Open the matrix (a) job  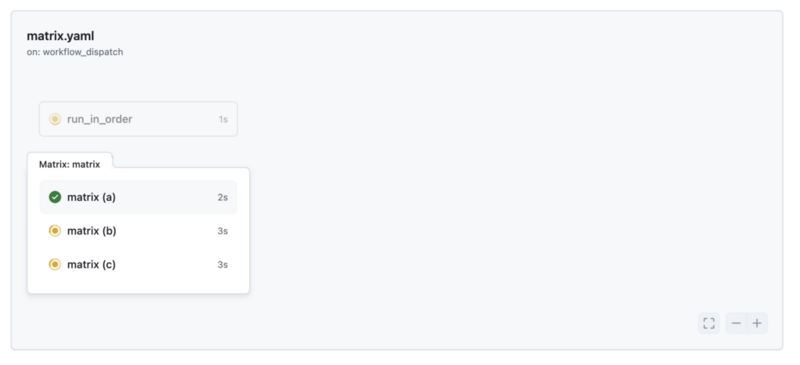coord(138,197)
